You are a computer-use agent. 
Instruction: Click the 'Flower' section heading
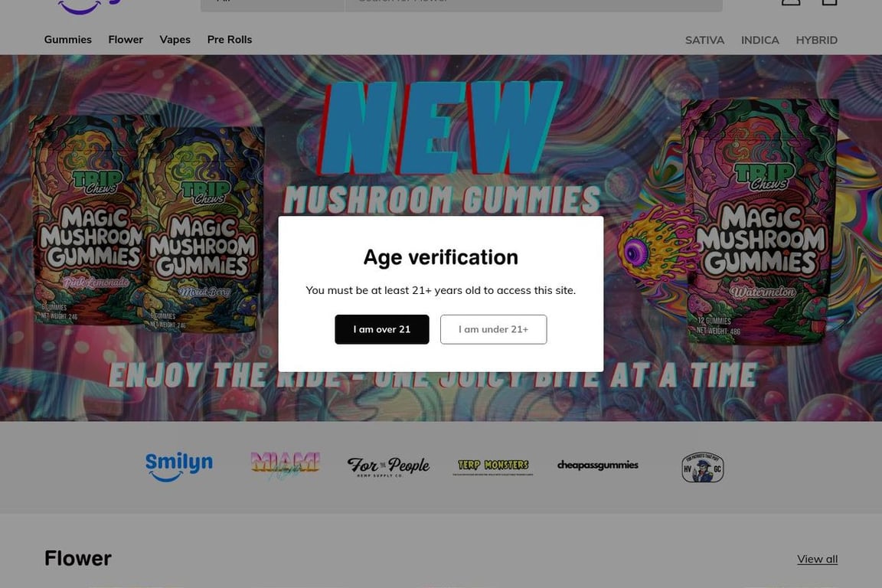[78, 558]
